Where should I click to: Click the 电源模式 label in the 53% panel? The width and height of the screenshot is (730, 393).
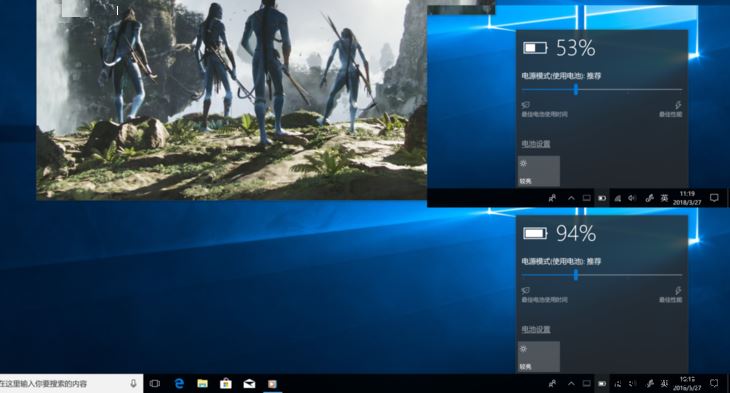click(x=561, y=76)
